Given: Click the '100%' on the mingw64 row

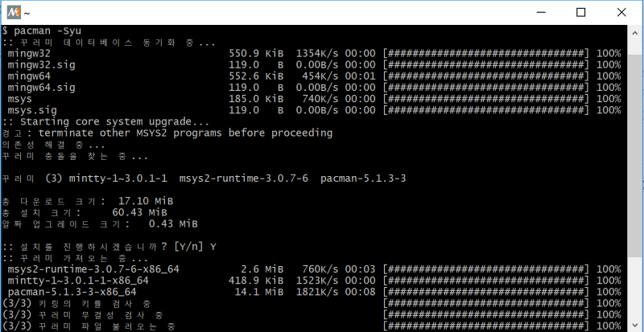Looking at the screenshot, I should coord(609,76).
